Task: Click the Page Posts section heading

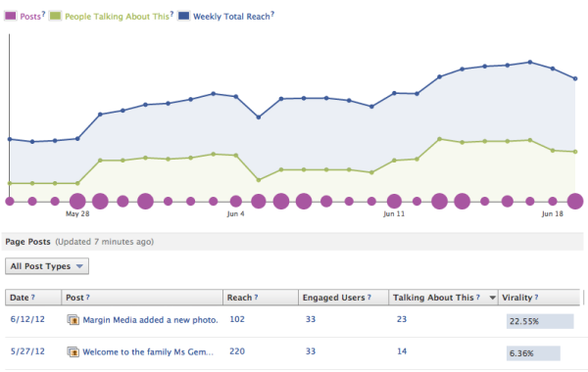Action: 27,242
